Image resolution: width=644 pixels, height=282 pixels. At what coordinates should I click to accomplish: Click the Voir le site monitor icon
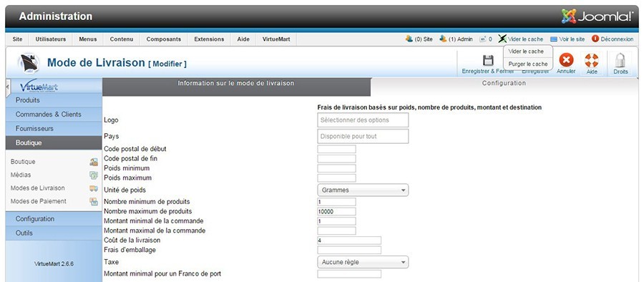554,39
